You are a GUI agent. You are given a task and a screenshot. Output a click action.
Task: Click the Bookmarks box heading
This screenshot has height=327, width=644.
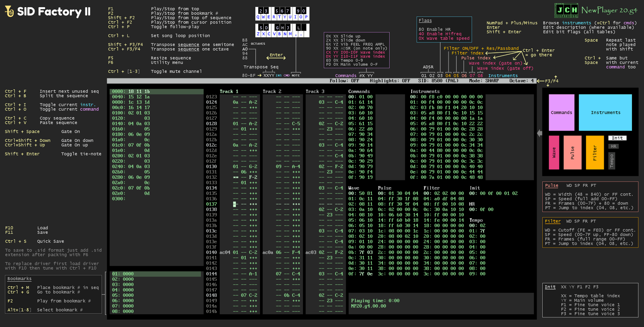(19, 278)
